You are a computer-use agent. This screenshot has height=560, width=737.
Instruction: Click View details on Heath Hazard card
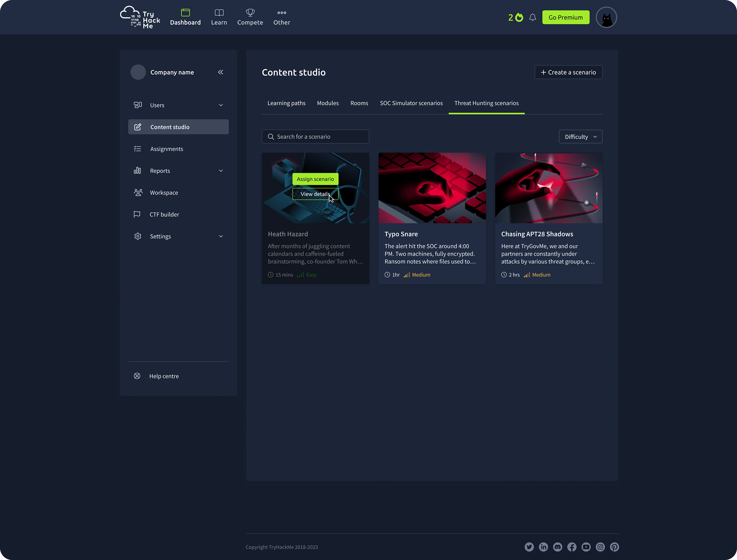point(315,194)
